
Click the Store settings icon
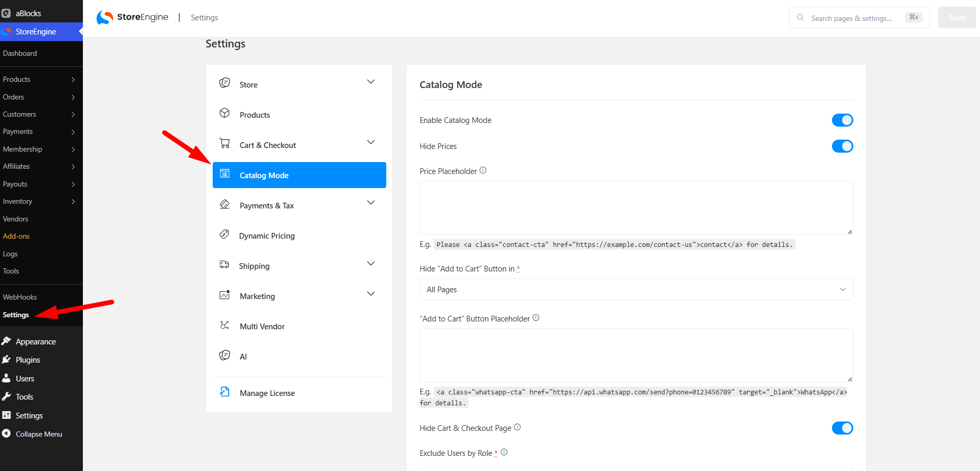click(x=225, y=83)
